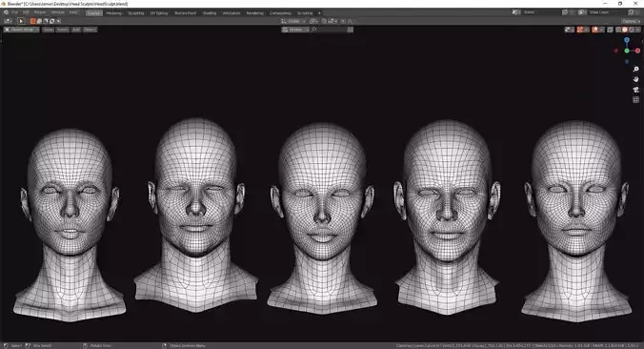Open the snapping options dropdown
644x349 pixels.
[x=332, y=21]
